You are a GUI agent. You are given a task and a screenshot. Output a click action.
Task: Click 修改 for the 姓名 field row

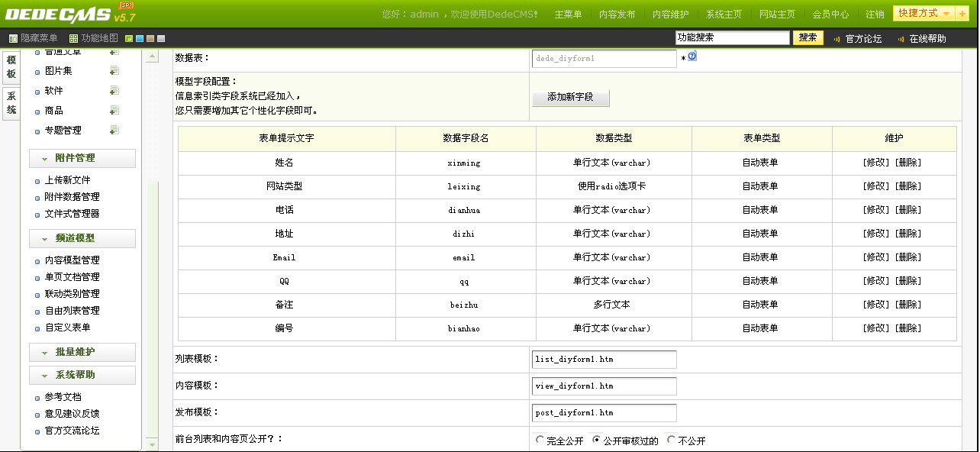(877, 163)
